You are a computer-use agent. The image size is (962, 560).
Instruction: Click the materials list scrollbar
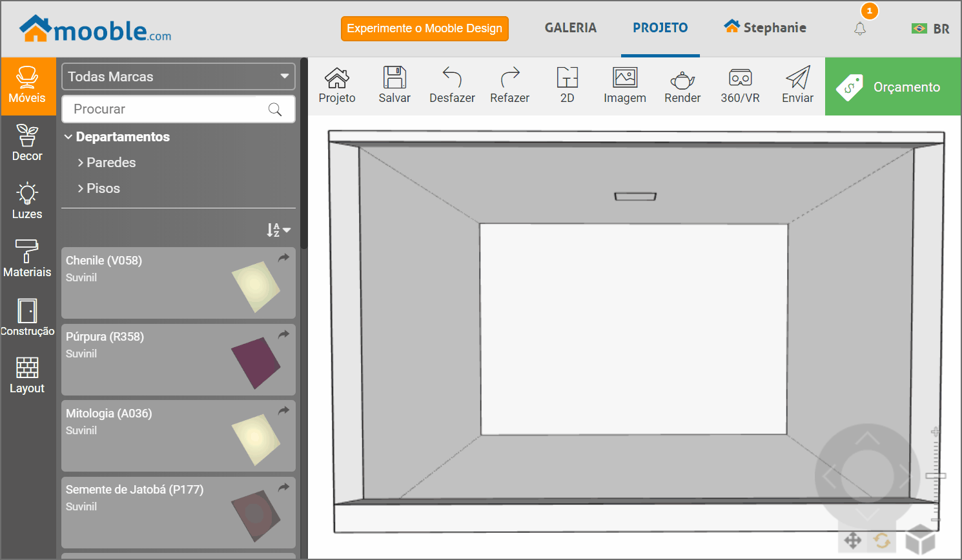pos(303,154)
